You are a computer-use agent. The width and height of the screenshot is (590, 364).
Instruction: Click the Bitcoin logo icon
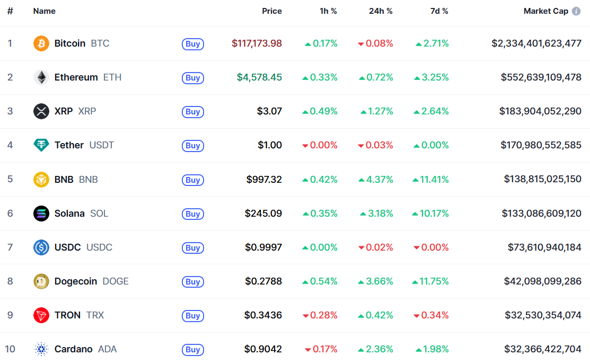[41, 43]
